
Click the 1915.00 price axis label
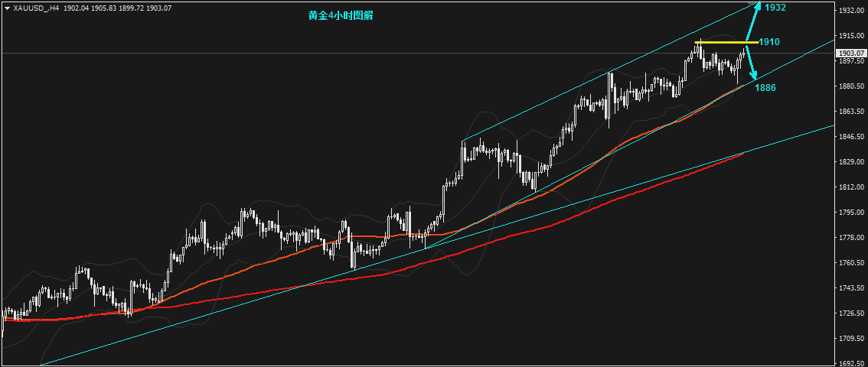point(852,36)
